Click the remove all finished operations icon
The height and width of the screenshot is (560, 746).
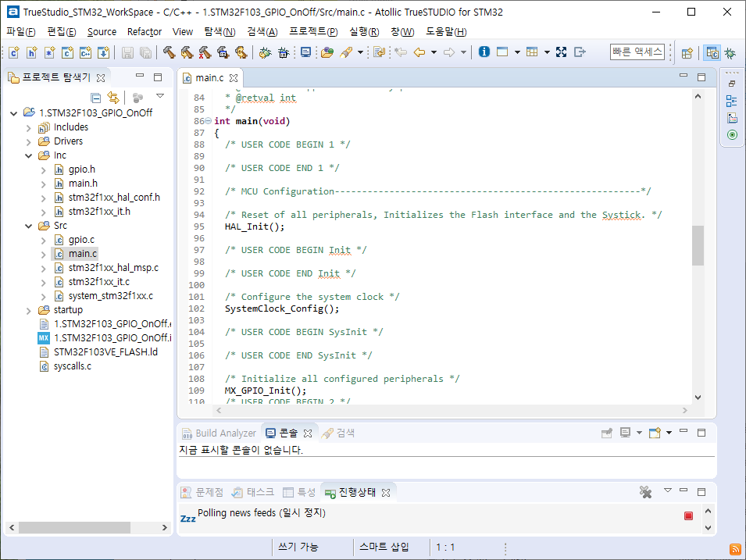tap(645, 492)
